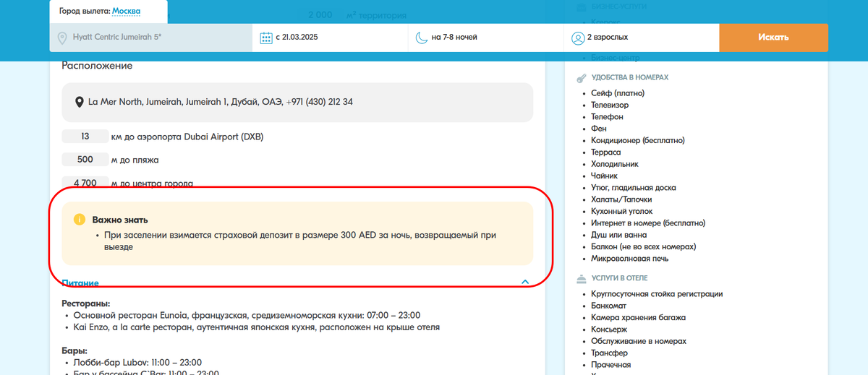868x375 pixels.
Task: Click the deposit notice about 300 AED
Action: click(x=300, y=241)
